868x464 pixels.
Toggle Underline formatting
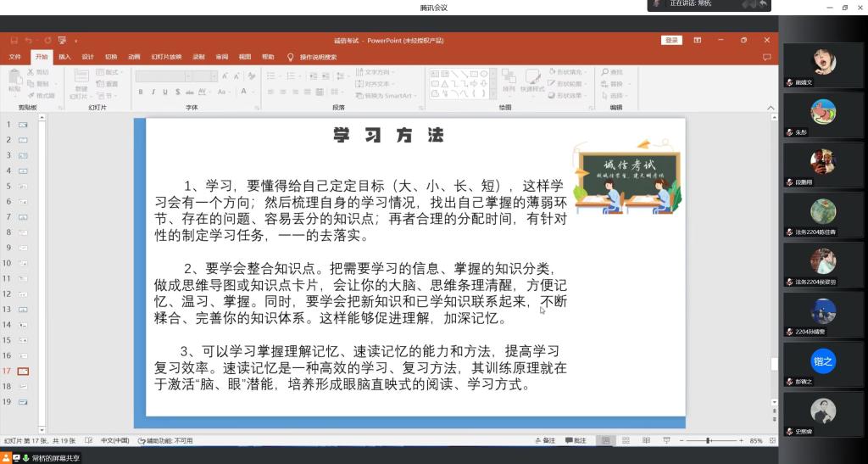coord(164,92)
